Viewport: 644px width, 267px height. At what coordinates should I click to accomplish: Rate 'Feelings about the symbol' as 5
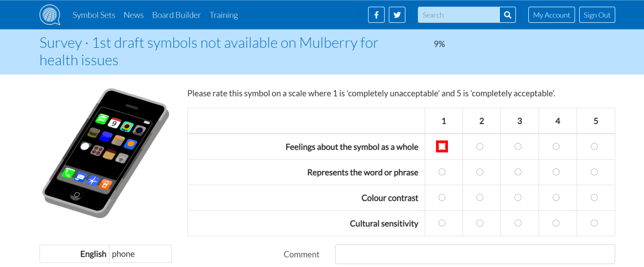[594, 146]
